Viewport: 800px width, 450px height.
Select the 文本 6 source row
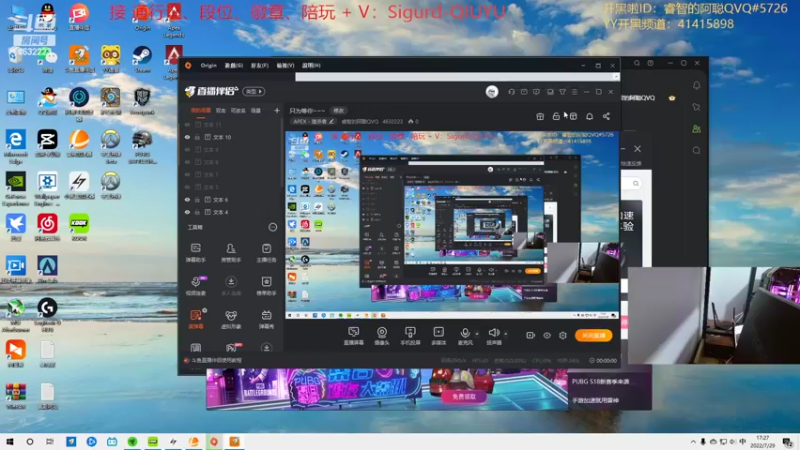click(231, 199)
